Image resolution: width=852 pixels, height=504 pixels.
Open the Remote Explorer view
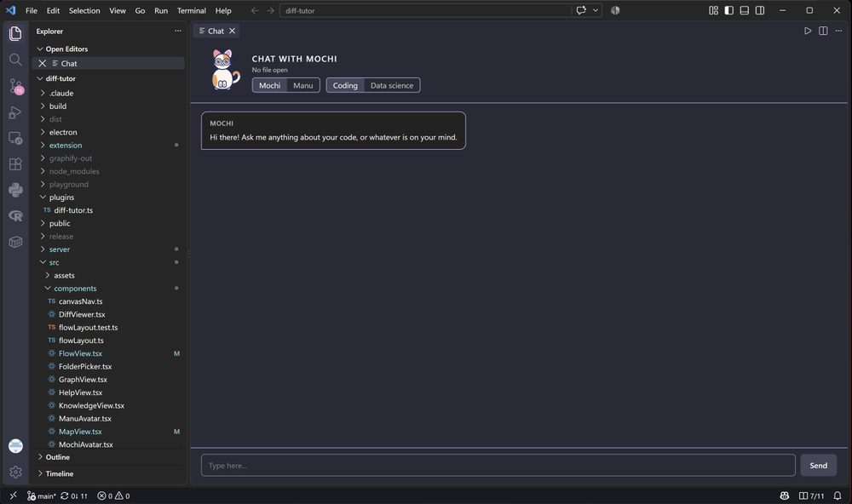pos(15,138)
